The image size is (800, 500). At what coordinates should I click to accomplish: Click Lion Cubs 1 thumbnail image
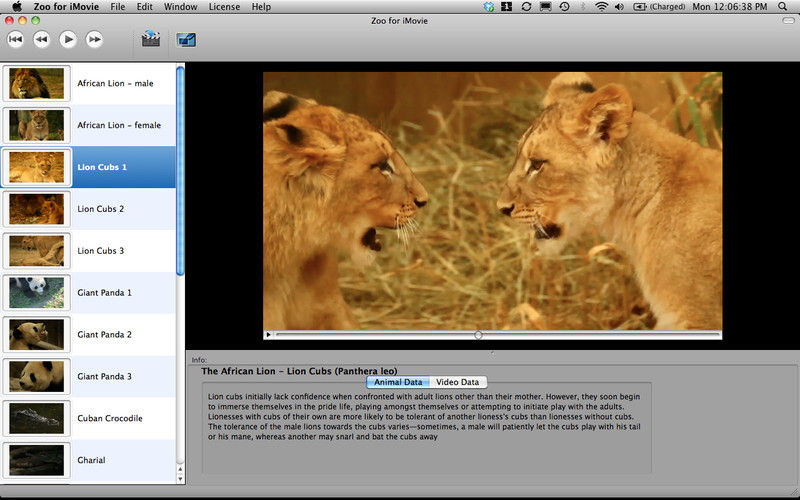point(37,167)
